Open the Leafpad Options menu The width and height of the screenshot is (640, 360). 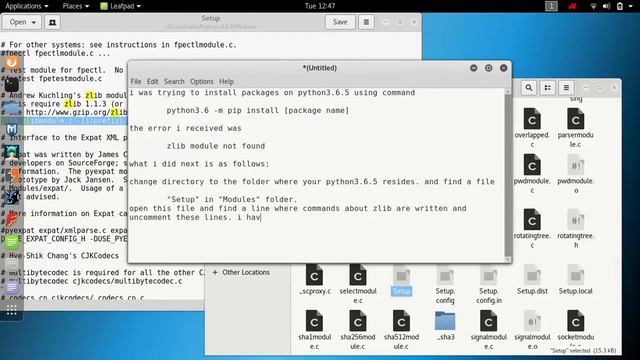202,82
